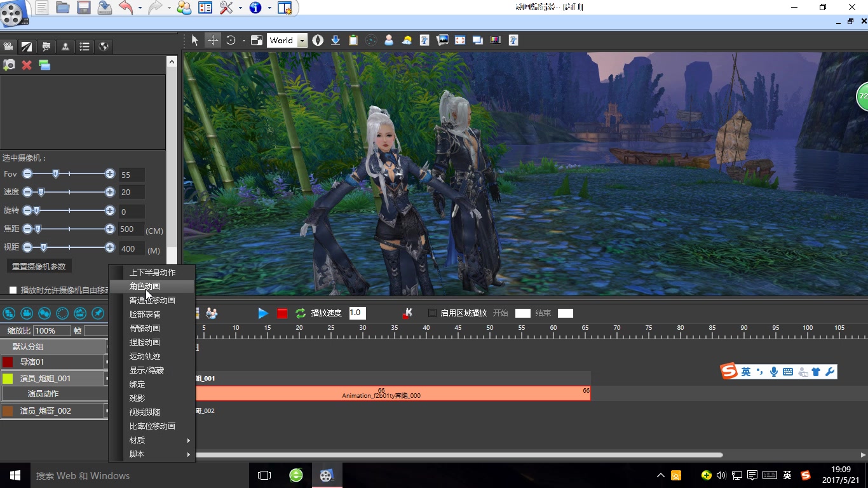Viewport: 868px width, 488px height.
Task: Delete camera with the red X icon
Action: pos(27,65)
